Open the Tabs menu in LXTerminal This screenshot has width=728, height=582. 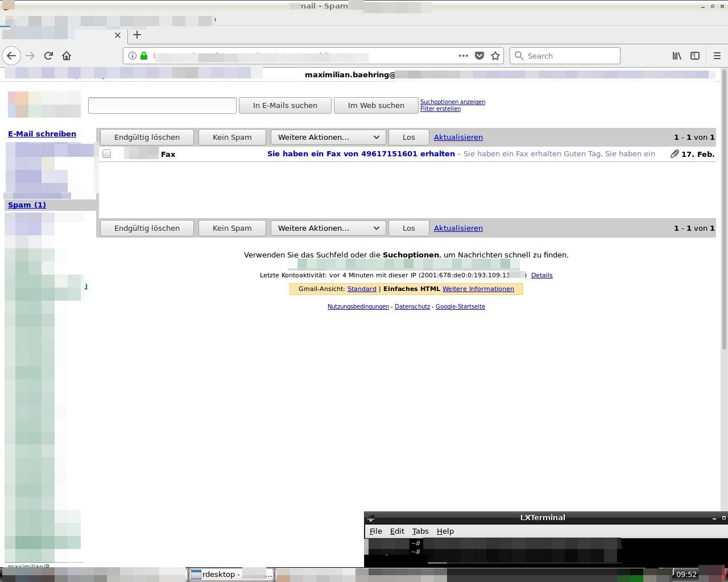[x=420, y=531]
